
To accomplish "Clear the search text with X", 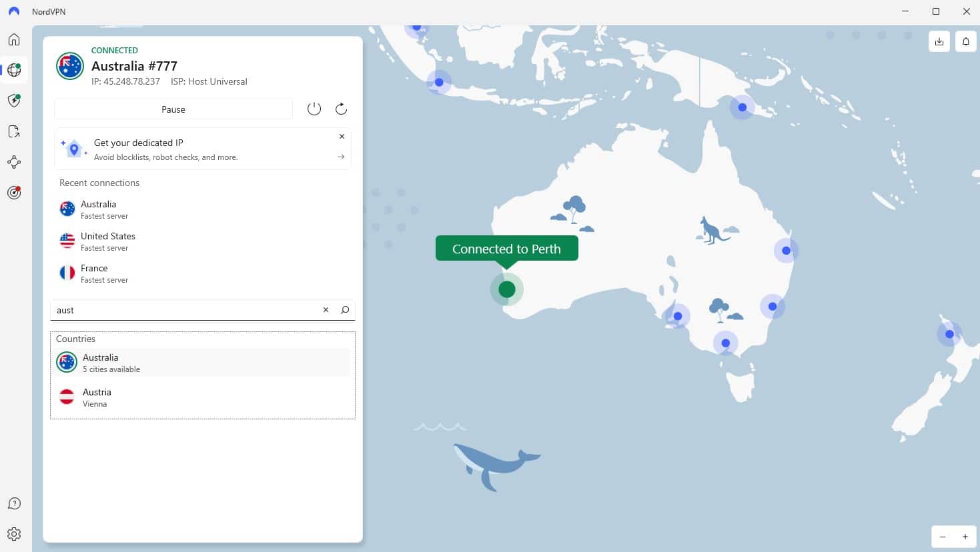I will coord(326,310).
